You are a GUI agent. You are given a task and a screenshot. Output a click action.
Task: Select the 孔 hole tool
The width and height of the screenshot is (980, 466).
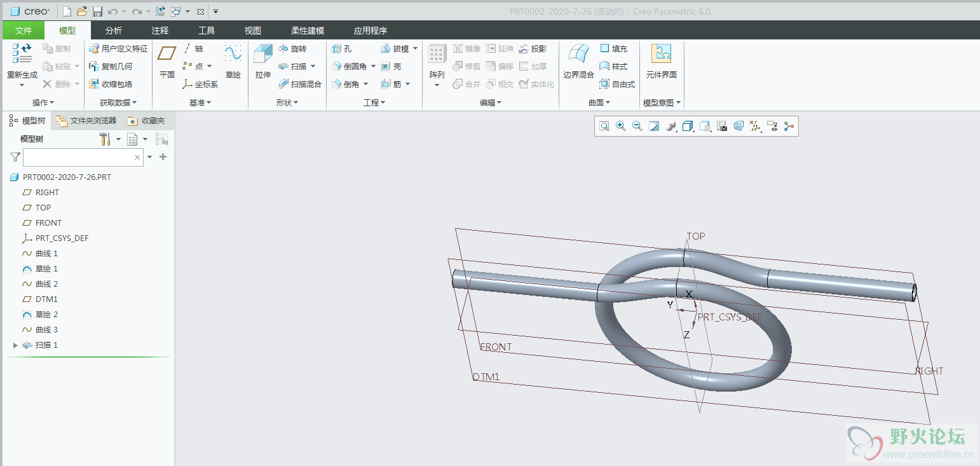coord(341,48)
